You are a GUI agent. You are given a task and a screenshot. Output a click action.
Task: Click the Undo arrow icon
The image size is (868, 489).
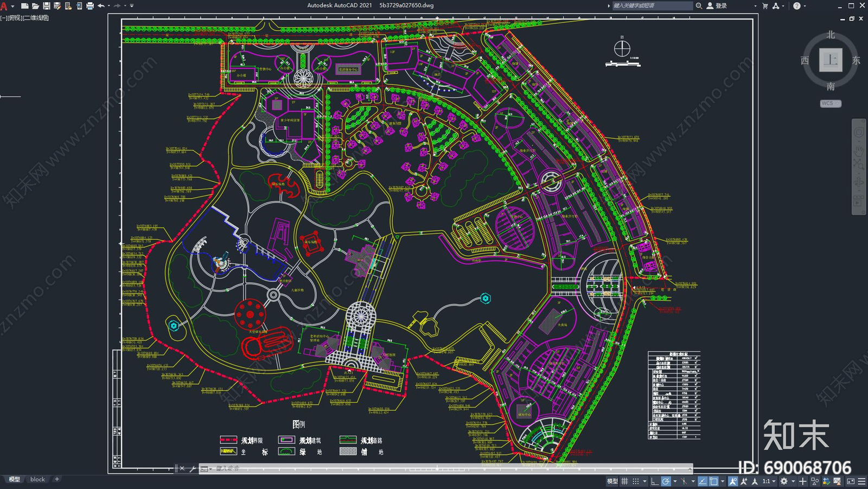coord(101,6)
